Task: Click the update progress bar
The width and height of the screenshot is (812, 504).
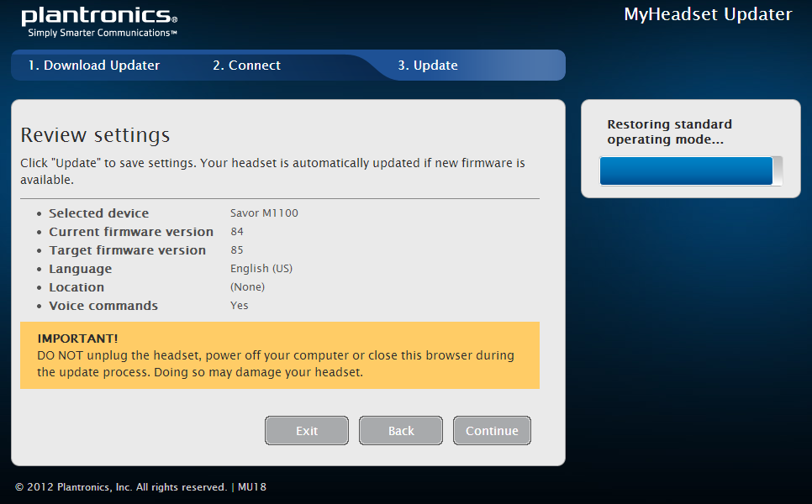Action: pos(691,171)
